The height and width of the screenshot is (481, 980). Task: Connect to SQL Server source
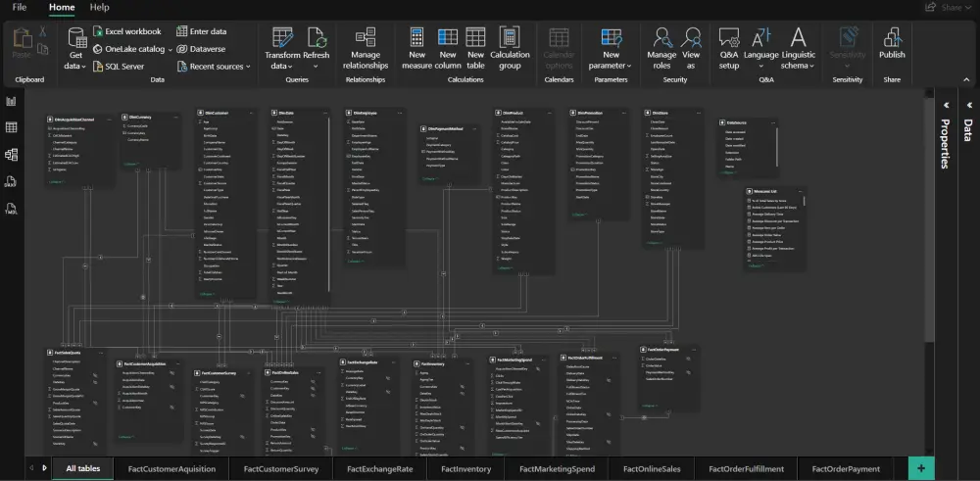coord(119,67)
